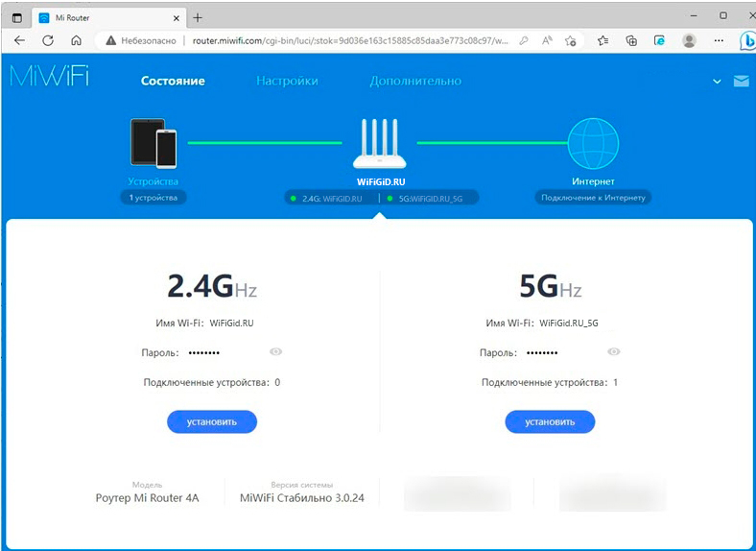Reveal the 5GHz Wi-Fi password
This screenshot has height=551, width=756.
point(614,351)
